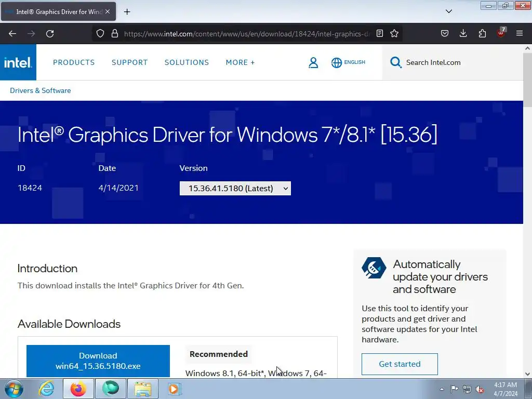Open the Windows Start menu
Screen dimensions: 532x399
click(14, 389)
